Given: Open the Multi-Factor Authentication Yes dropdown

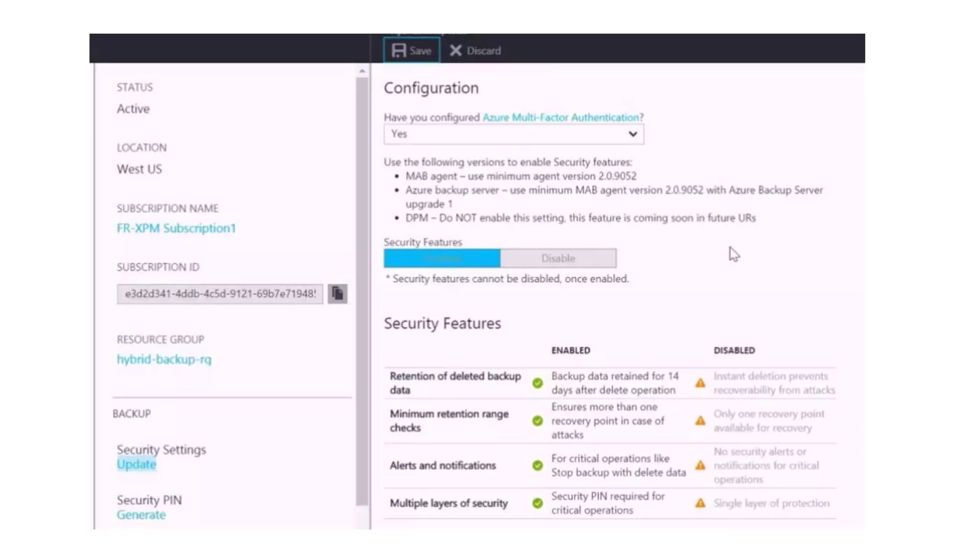Looking at the screenshot, I should (507, 134).
